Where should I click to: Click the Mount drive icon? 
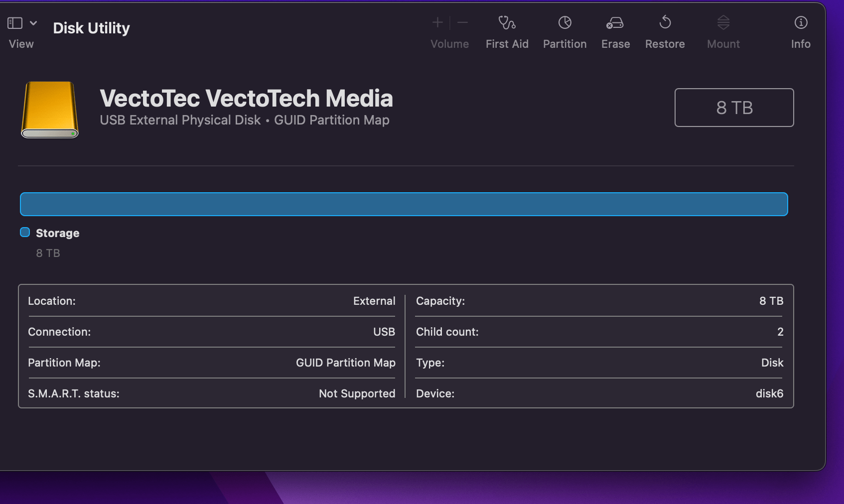click(x=723, y=23)
